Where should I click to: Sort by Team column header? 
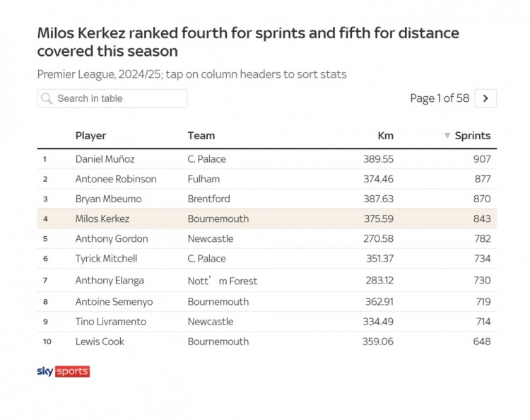coord(201,136)
